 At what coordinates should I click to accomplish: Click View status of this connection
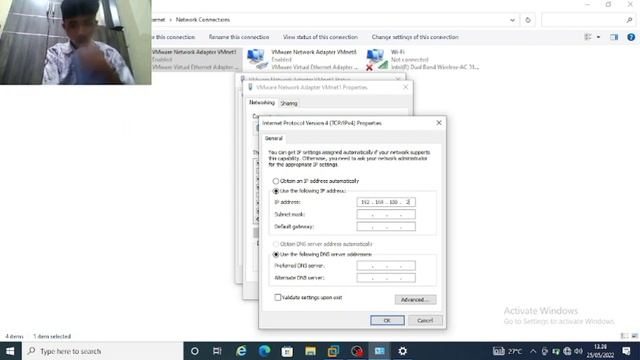tap(320, 37)
